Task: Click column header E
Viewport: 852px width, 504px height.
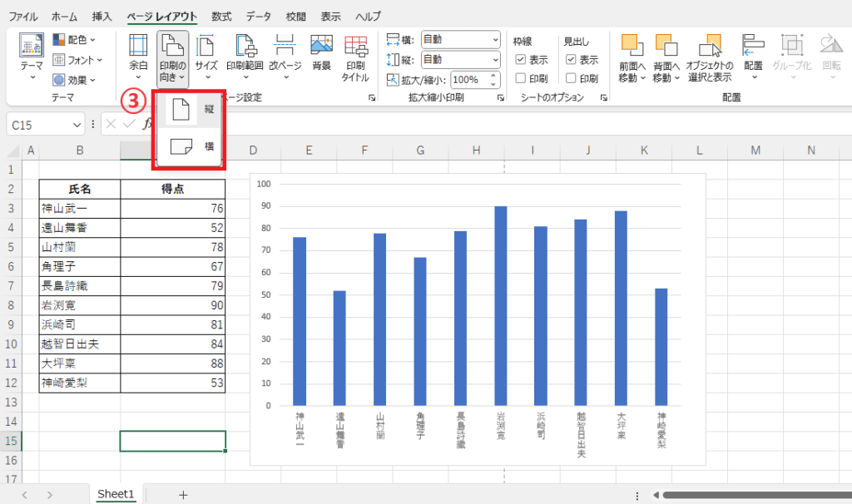Action: tap(309, 151)
